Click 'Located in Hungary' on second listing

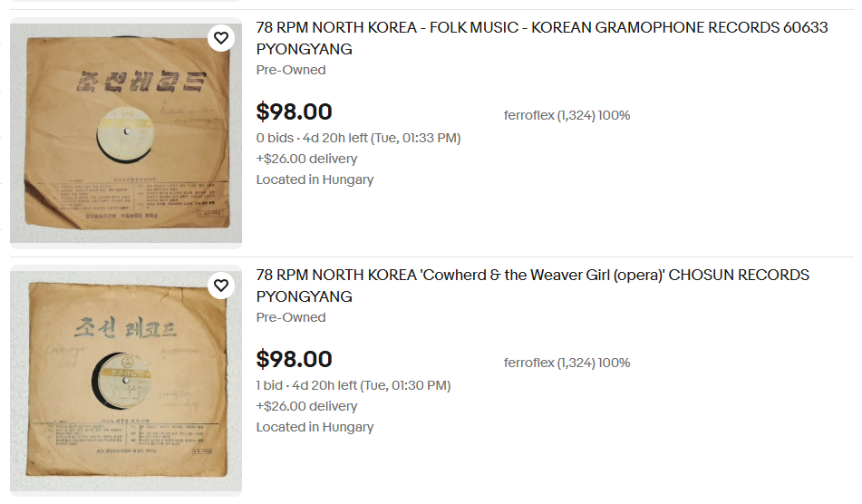point(315,427)
